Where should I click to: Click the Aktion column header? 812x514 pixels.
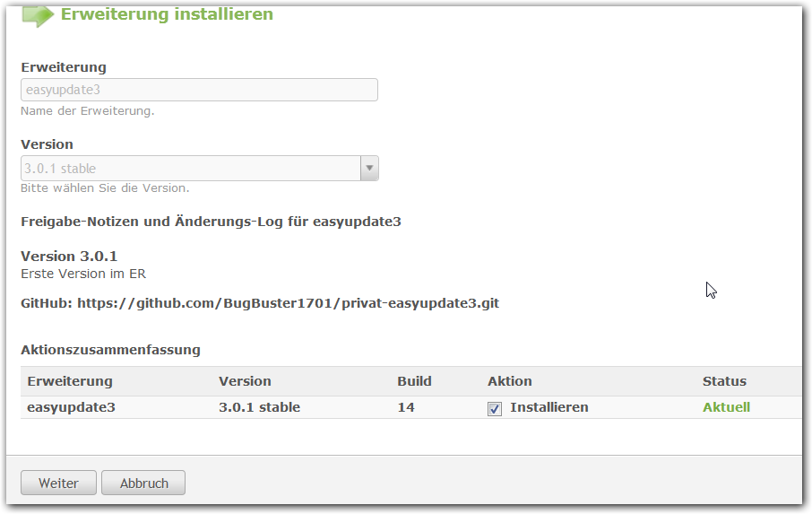(x=510, y=381)
